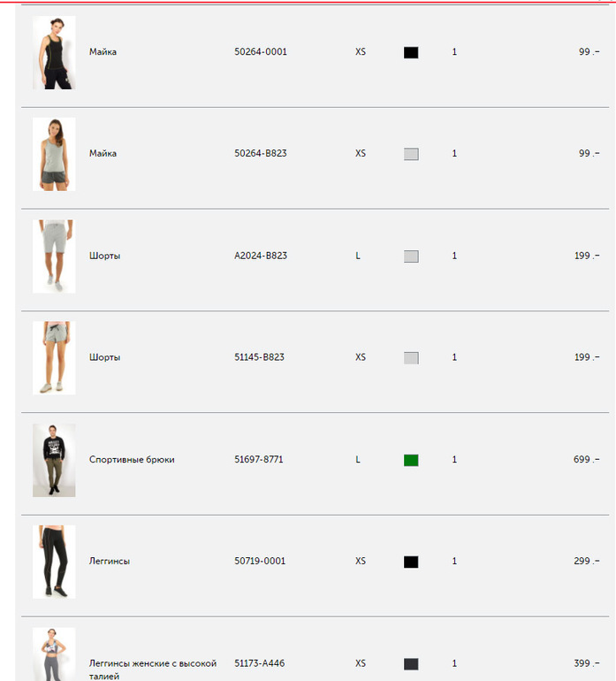Open the black tank top product thumbnail
This screenshot has height=681, width=616.
click(54, 52)
